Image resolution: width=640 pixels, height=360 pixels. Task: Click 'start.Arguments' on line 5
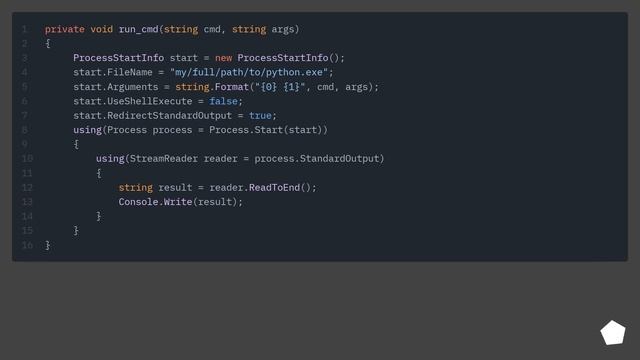(116, 87)
